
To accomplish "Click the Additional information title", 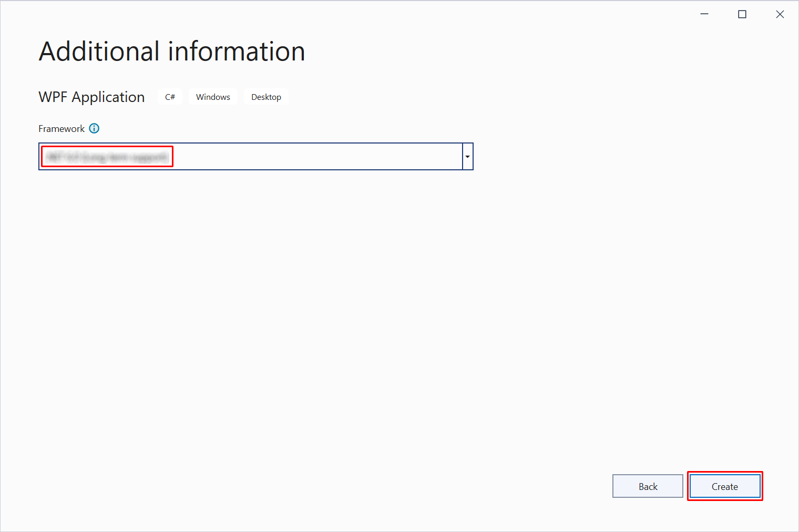I will [x=171, y=51].
